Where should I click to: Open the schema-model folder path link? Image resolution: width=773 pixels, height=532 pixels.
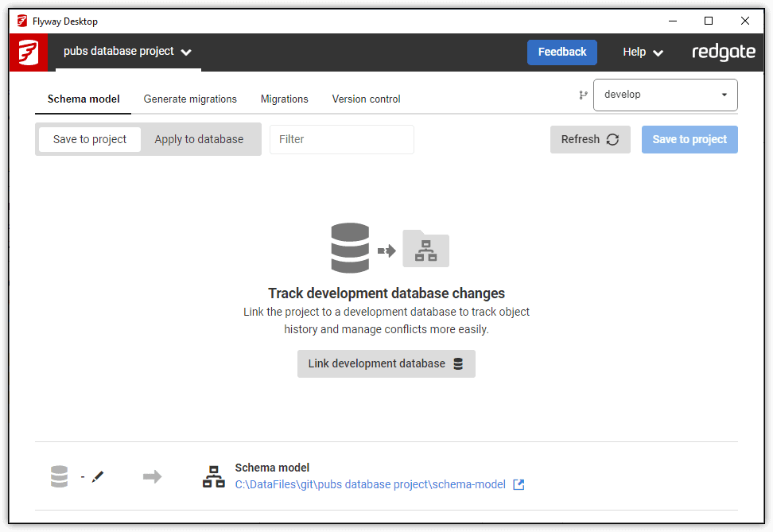[x=370, y=484]
